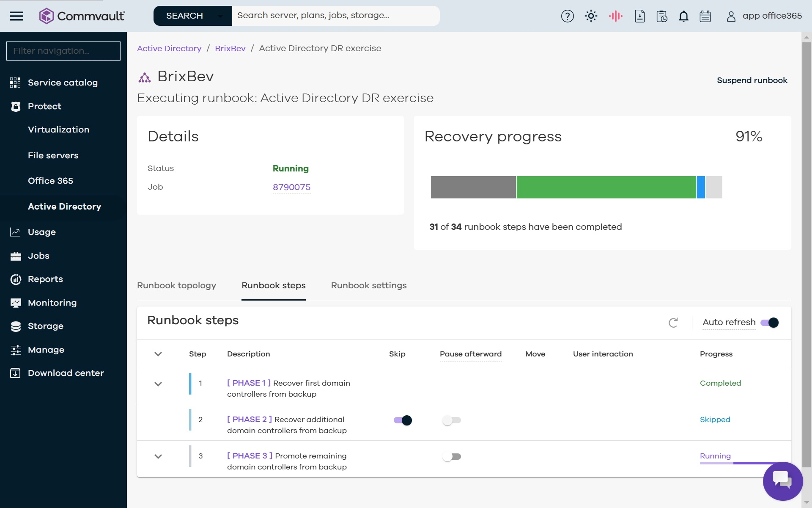Viewport: 812px width, 508px height.
Task: Click the Phase 3 Running progress status
Action: click(715, 456)
